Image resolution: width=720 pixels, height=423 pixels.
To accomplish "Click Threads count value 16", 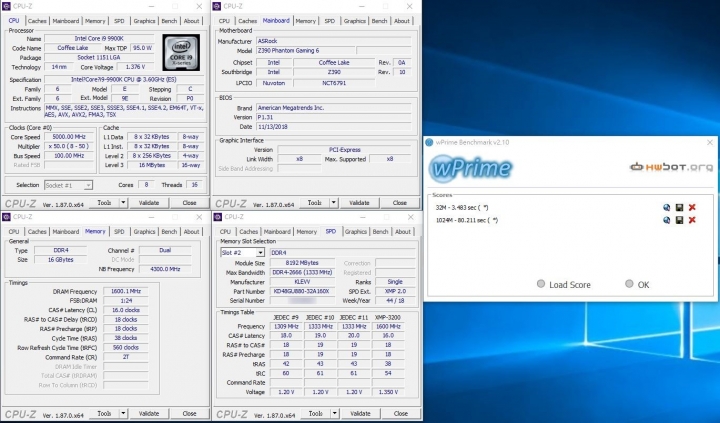I will pos(194,185).
